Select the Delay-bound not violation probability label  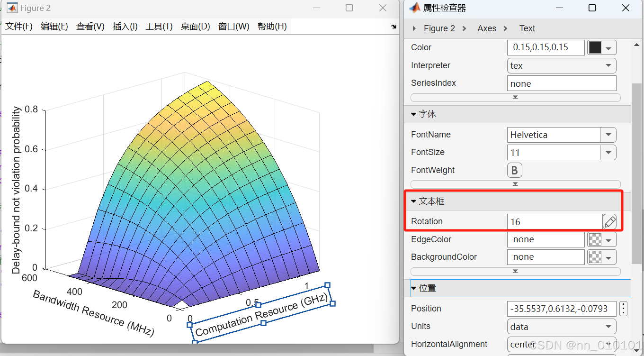tap(16, 190)
